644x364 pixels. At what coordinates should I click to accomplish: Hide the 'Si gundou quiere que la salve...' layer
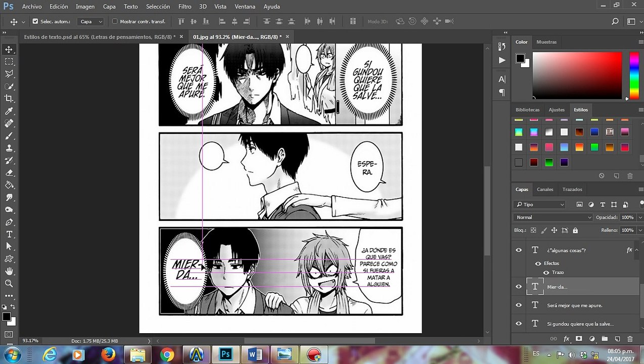519,324
